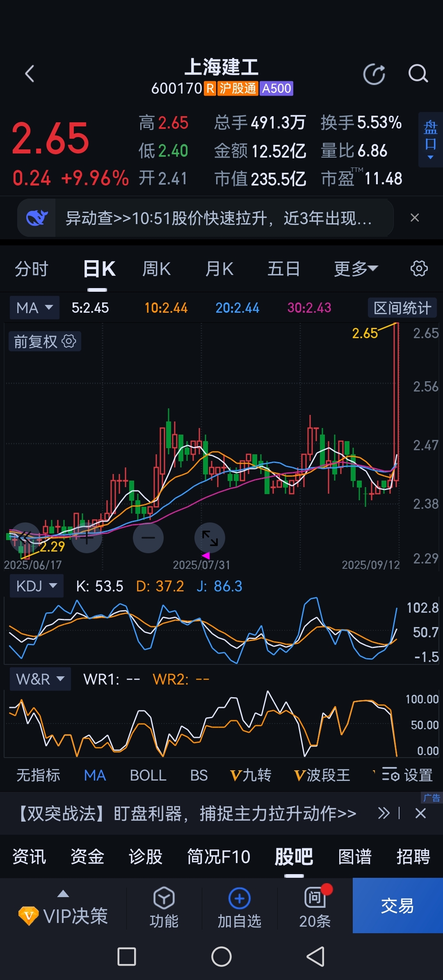The image size is (443, 980).
Task: Tap the A500 index badge
Action: coord(276,88)
